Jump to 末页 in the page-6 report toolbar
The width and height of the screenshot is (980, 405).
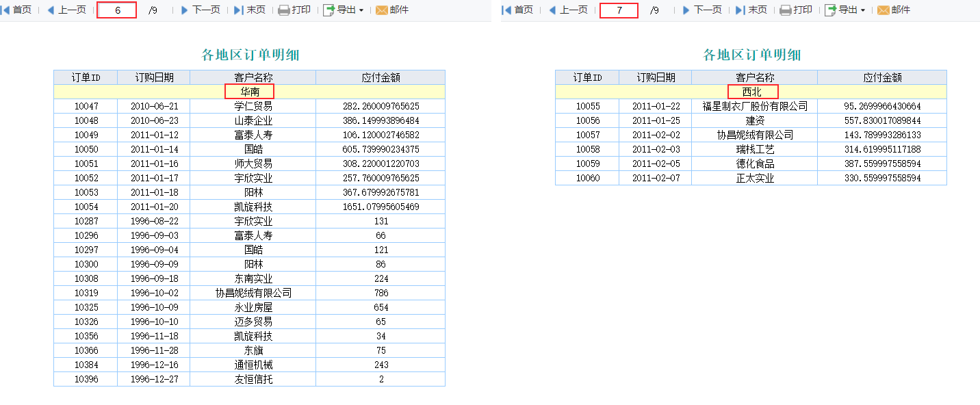(250, 10)
